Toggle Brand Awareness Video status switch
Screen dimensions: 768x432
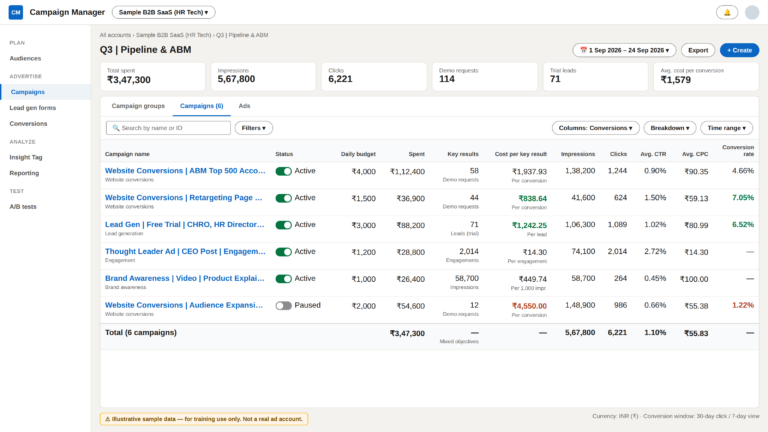(x=284, y=279)
